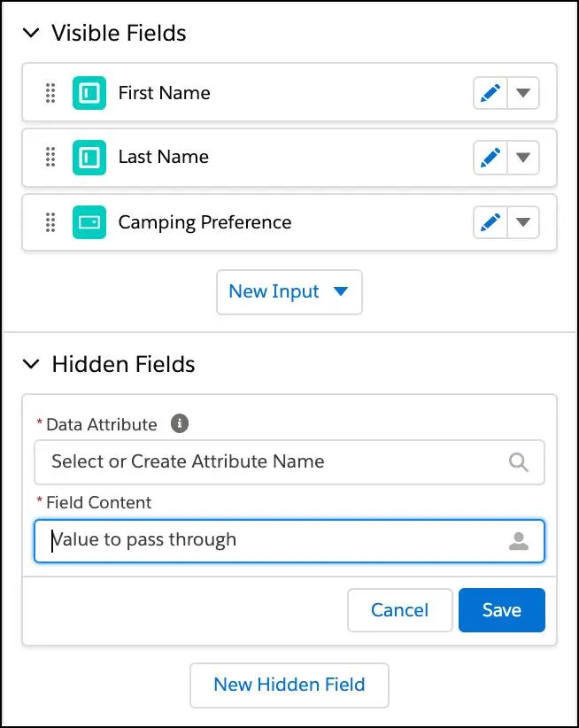
Task: Open the First Name actions dropdown arrow
Action: coord(523,93)
